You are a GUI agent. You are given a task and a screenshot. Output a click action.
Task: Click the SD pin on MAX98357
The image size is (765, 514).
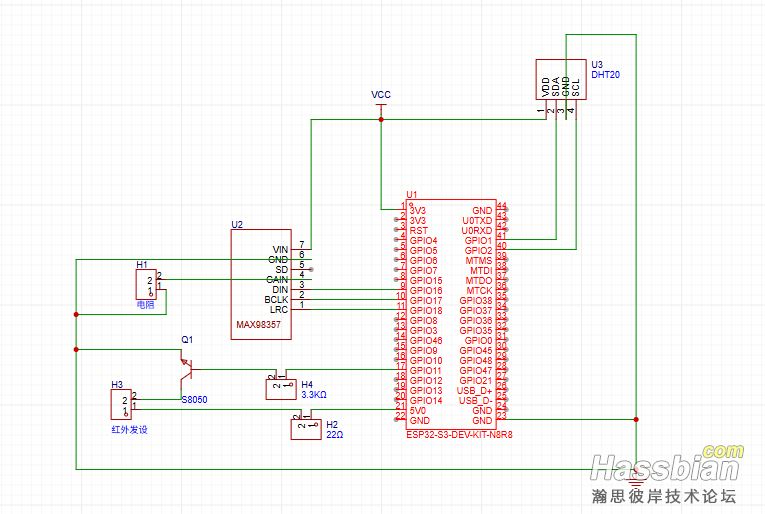click(282, 270)
